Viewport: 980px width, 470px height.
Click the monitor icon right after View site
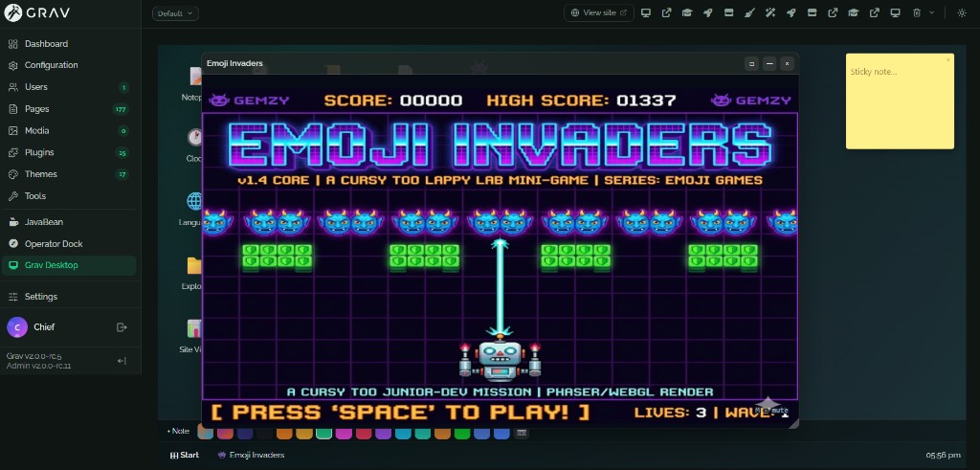646,12
